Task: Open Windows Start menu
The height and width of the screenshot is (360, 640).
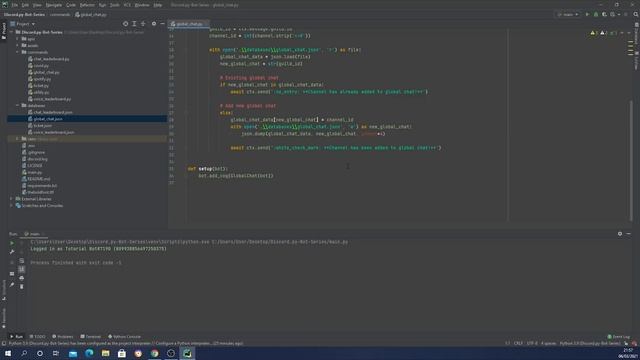Action: pos(8,353)
